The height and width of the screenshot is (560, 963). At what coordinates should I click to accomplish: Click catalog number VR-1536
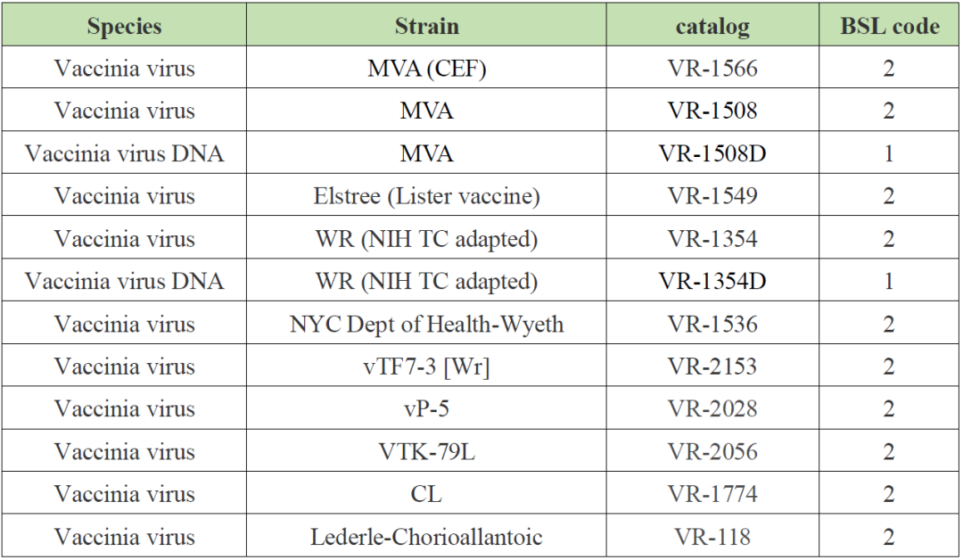coord(712,324)
